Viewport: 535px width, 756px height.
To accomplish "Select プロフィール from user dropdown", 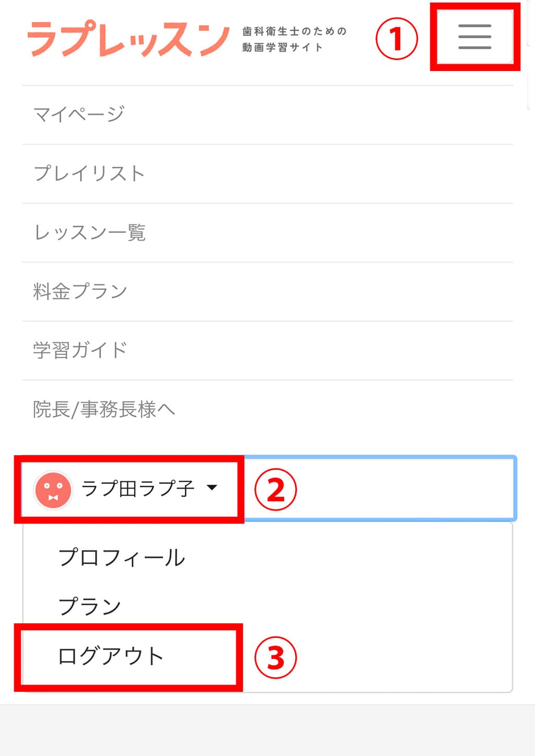I will coord(122,558).
